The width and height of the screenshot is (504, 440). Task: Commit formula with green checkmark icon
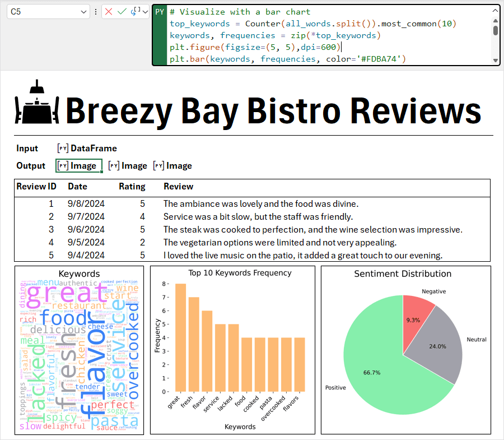coord(122,12)
